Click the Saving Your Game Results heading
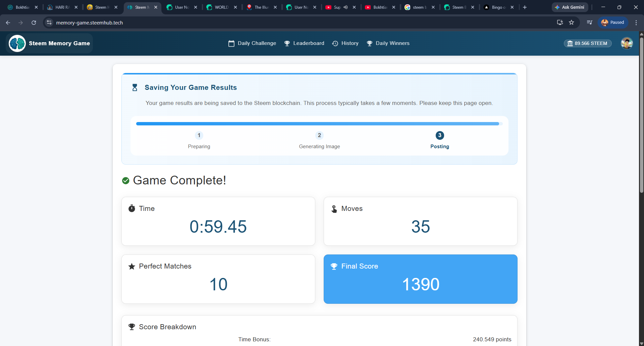Screen dimensions: 644x346 [x=191, y=88]
